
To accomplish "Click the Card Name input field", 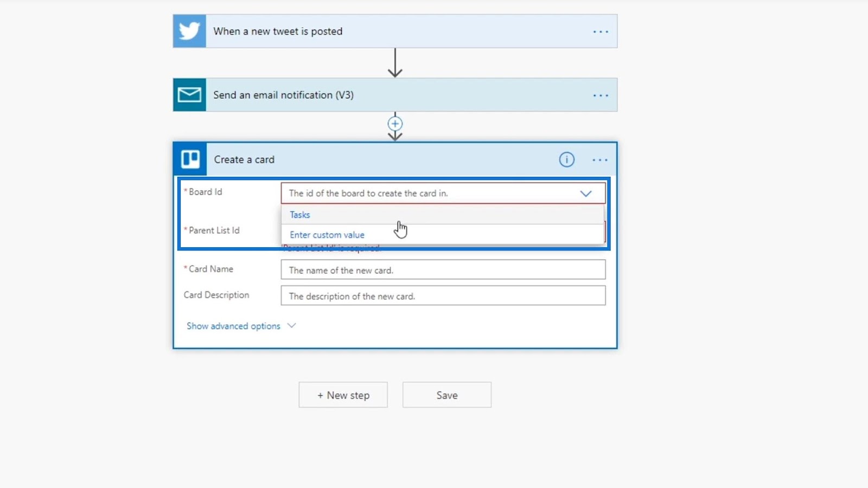I will 443,269.
